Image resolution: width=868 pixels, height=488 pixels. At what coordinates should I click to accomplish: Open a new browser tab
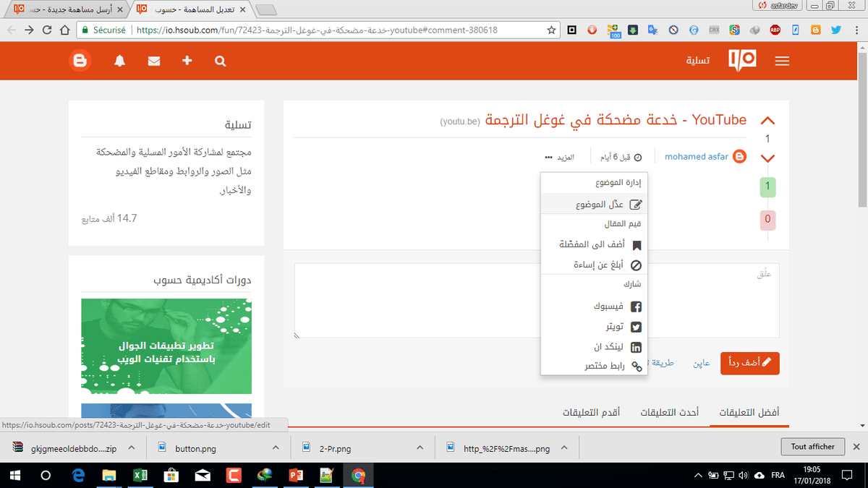tap(267, 9)
